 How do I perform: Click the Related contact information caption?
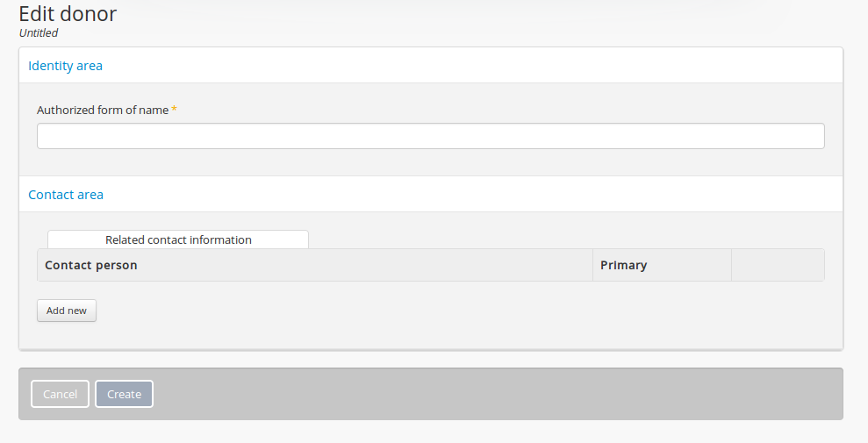(178, 239)
